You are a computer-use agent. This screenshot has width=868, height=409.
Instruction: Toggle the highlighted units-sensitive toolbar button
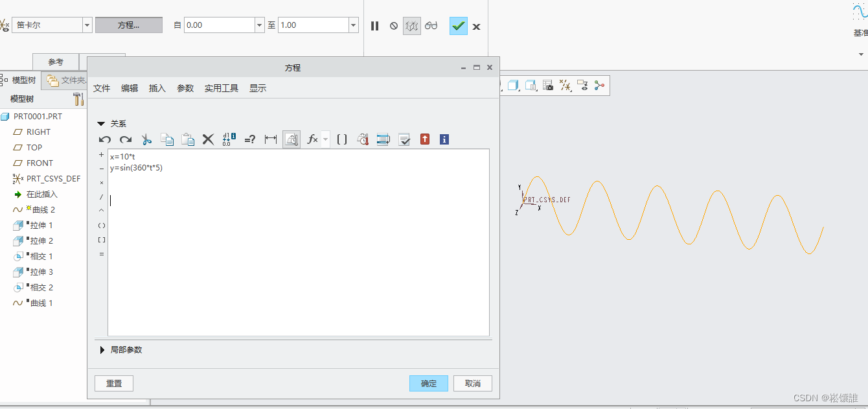(x=291, y=139)
